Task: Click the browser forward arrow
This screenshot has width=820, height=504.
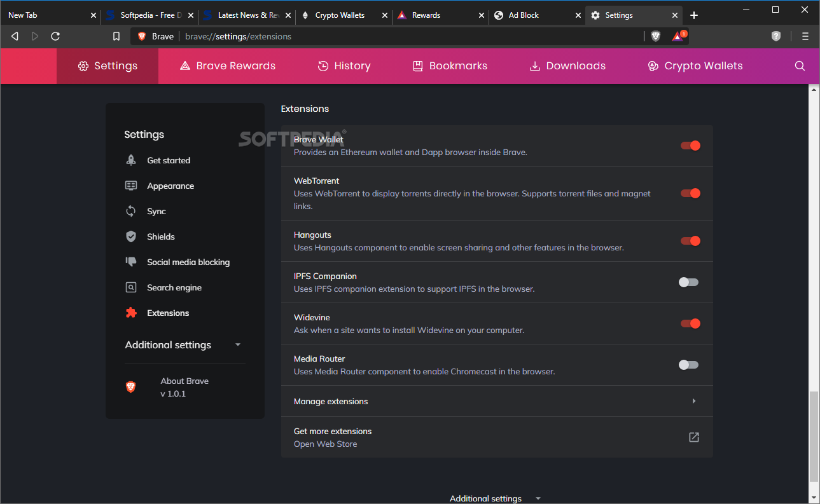Action: point(35,36)
